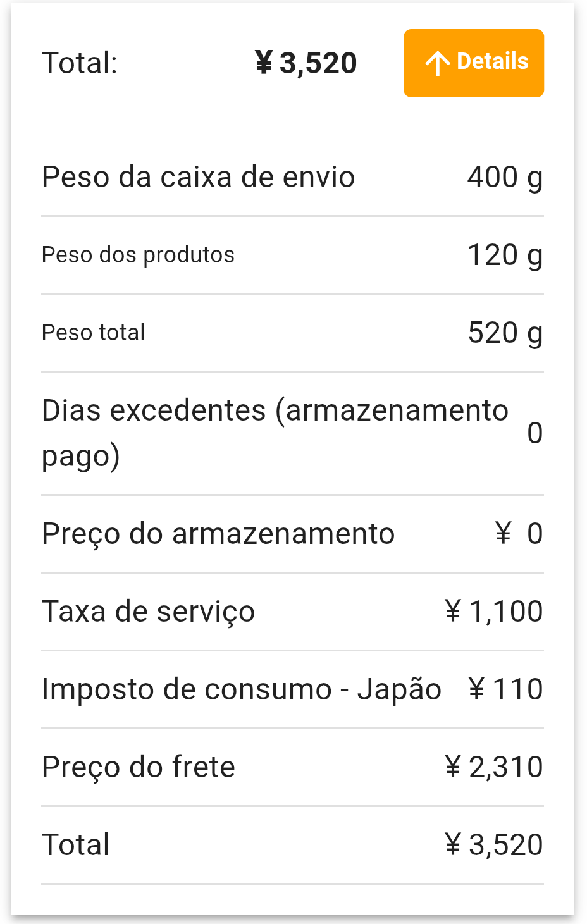Select the ¥1,100 service fee amount
Viewport: 587px width, 924px height.
[x=493, y=612]
